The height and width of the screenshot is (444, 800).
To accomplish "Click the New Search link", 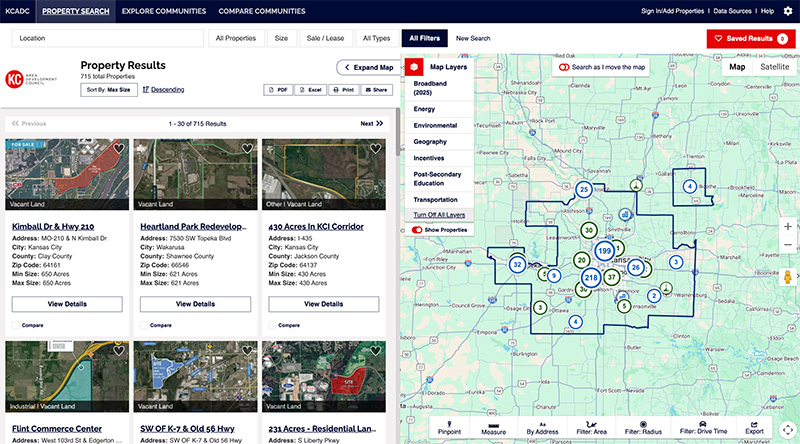I will (x=473, y=38).
